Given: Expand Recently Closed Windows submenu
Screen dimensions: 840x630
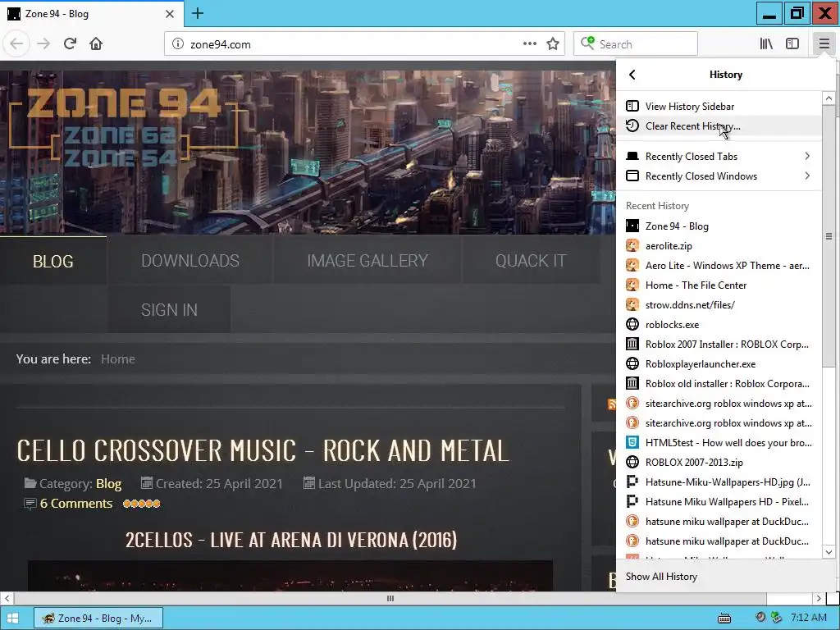Looking at the screenshot, I should click(x=719, y=176).
